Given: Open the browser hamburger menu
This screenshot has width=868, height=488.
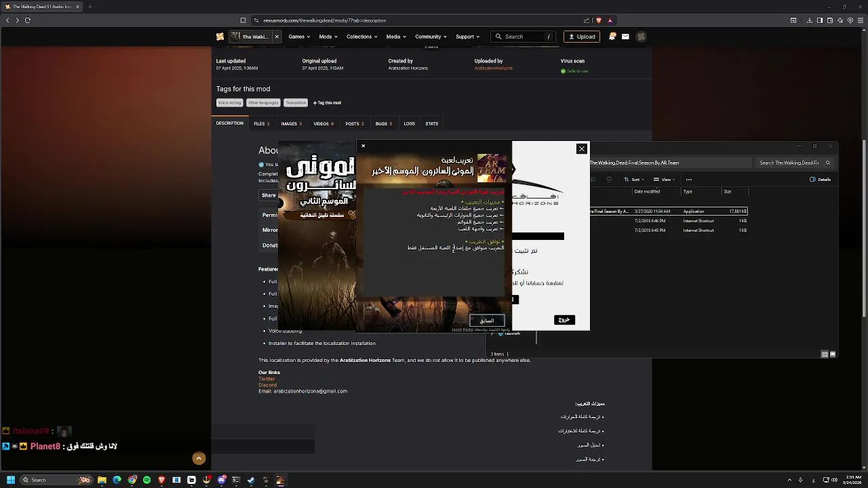Looking at the screenshot, I should (x=861, y=20).
